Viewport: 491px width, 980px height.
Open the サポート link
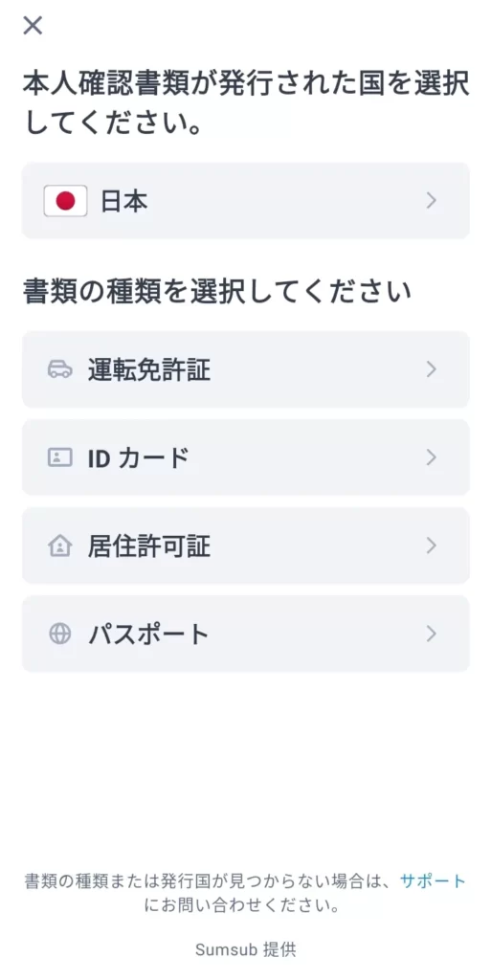(x=433, y=881)
